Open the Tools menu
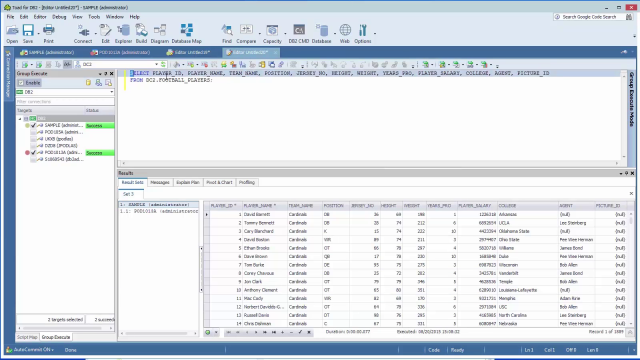The width and height of the screenshot is (640, 360). click(94, 17)
